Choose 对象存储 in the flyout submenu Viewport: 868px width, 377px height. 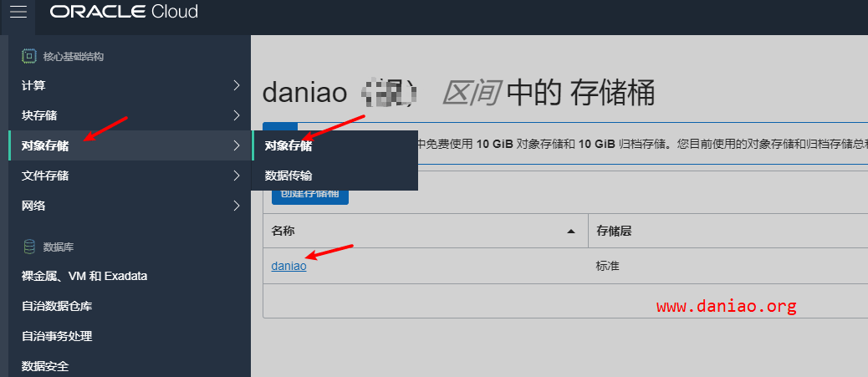click(334, 146)
